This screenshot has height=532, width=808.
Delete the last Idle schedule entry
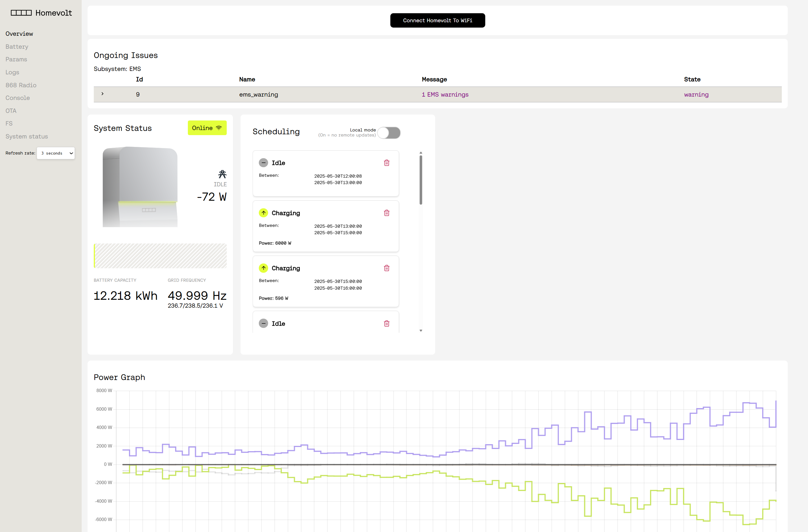(x=386, y=323)
